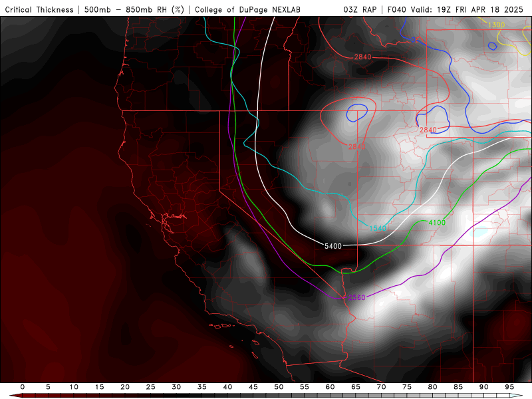
Task: Click the "F040" forecast hour text
Action: coord(396,9)
